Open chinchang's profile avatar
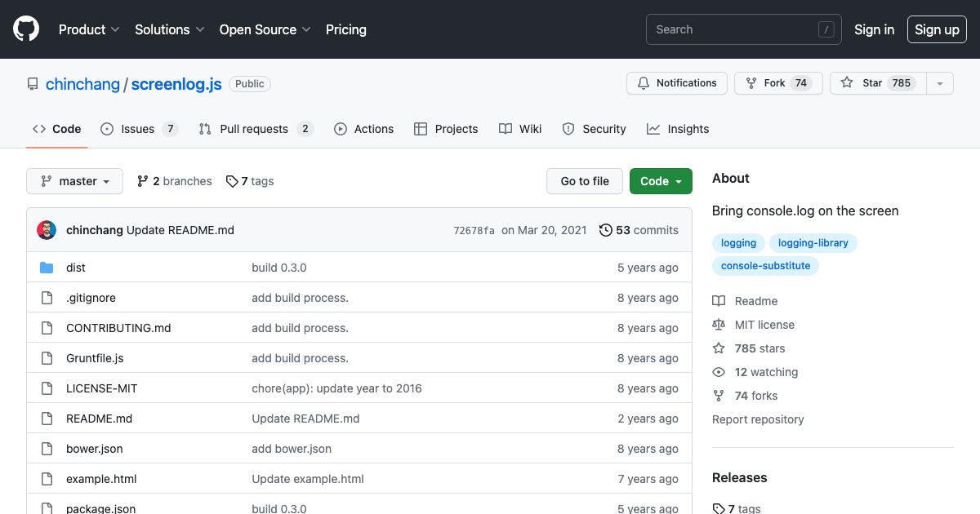980x514 pixels. [47, 230]
